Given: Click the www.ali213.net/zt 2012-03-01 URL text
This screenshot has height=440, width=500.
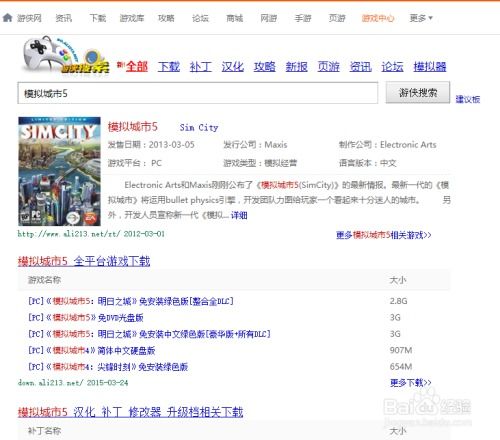Looking at the screenshot, I should (91, 234).
